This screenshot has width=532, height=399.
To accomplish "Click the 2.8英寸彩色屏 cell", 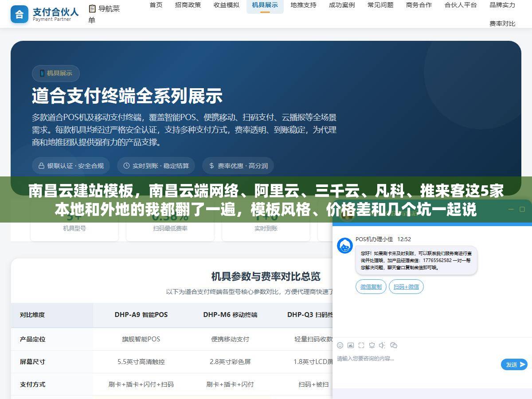I will (230, 362).
